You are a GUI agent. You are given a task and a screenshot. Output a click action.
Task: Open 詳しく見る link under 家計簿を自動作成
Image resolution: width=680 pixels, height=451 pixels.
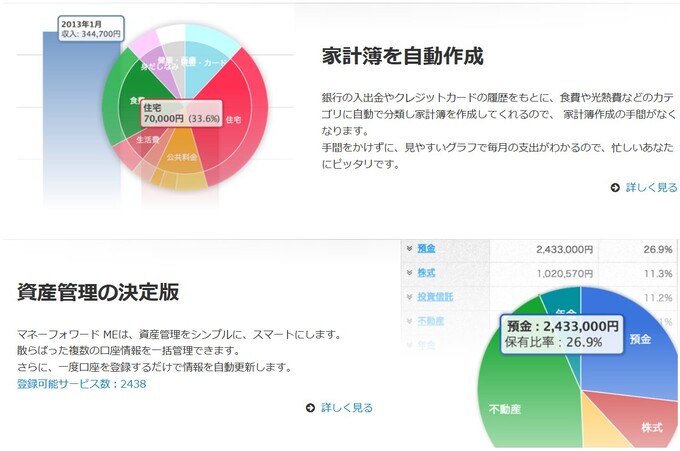click(651, 187)
